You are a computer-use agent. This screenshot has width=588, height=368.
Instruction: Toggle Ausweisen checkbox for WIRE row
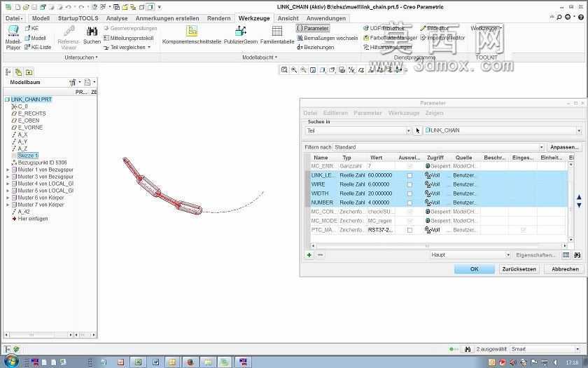point(410,184)
